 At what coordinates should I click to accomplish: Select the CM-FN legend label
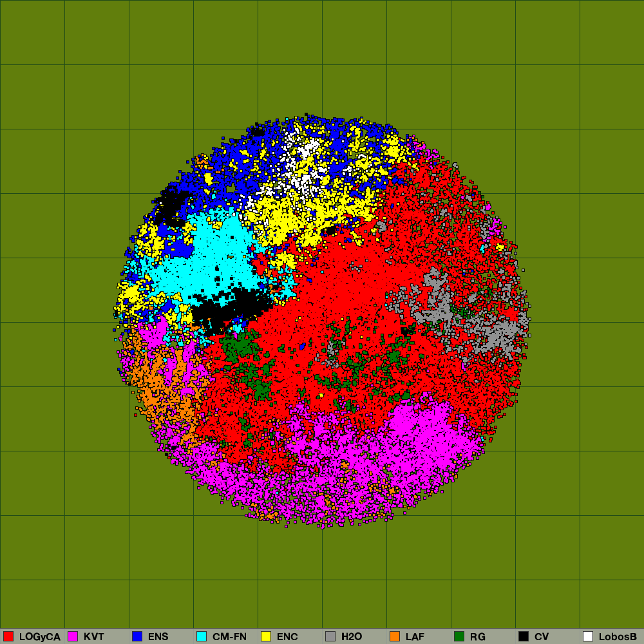pyautogui.click(x=230, y=637)
